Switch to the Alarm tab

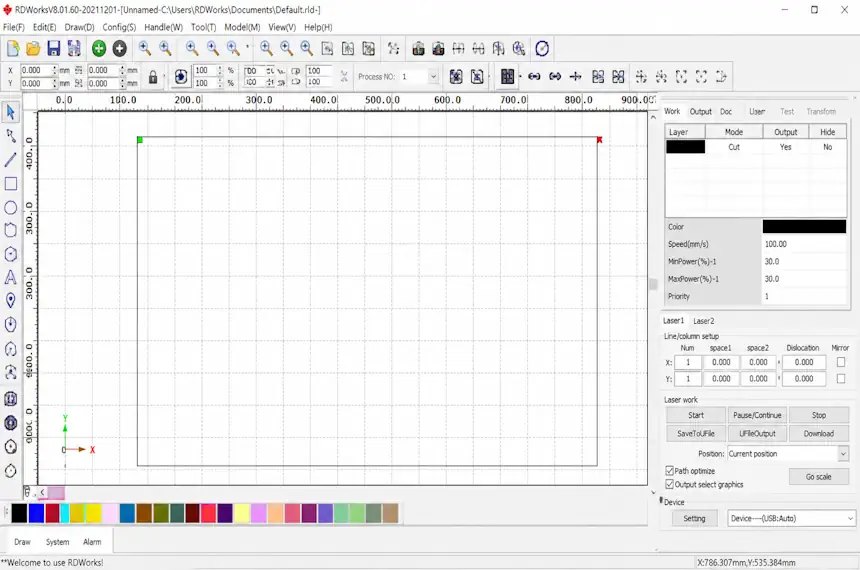[x=92, y=542]
